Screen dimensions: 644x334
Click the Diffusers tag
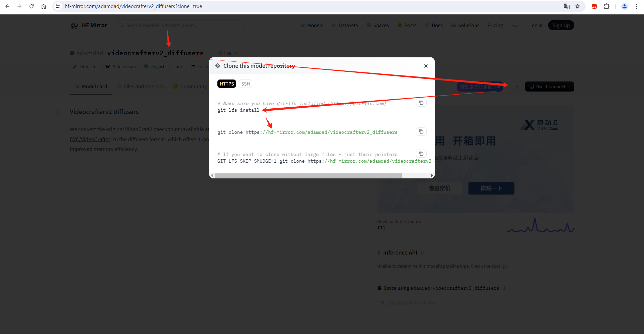(85, 67)
